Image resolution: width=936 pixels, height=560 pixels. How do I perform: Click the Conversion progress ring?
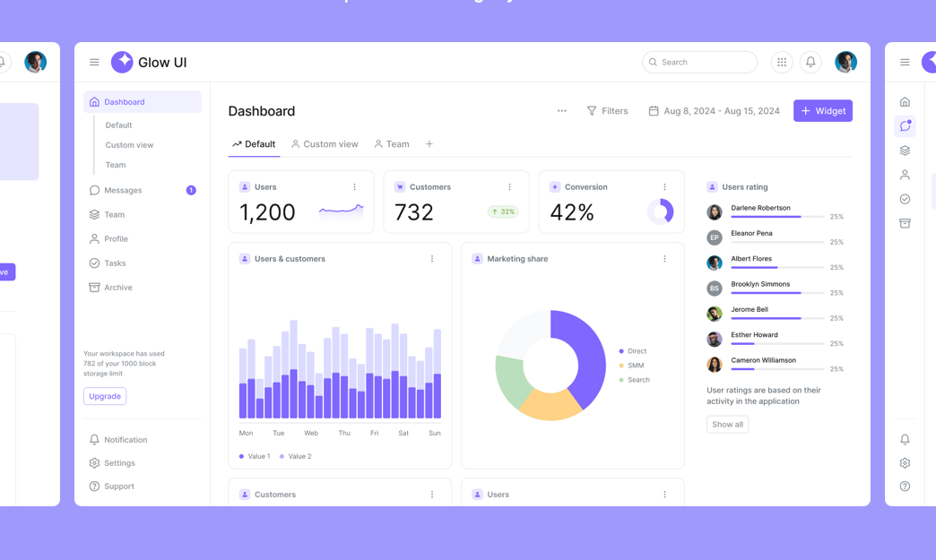coord(661,210)
